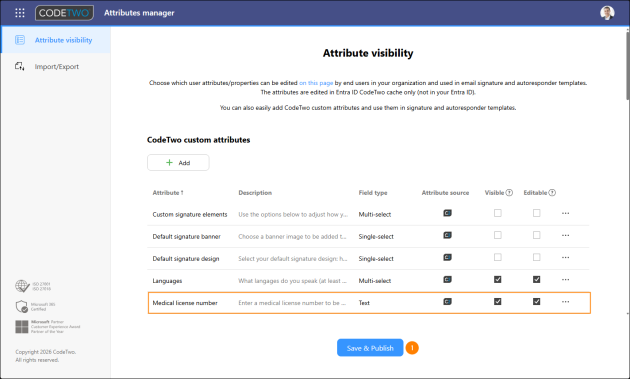The width and height of the screenshot is (630, 379).
Task: Follow the 'on this page' link
Action: (316, 83)
